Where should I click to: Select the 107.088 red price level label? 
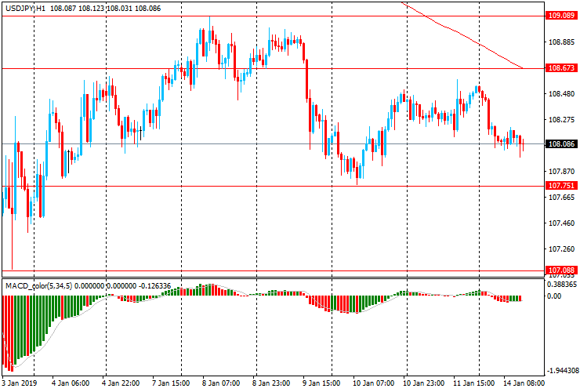click(561, 270)
